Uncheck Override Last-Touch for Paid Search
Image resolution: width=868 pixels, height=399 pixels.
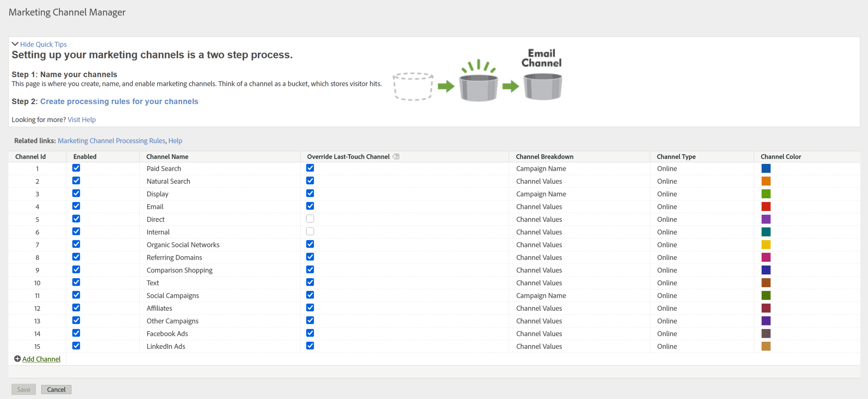[310, 168]
